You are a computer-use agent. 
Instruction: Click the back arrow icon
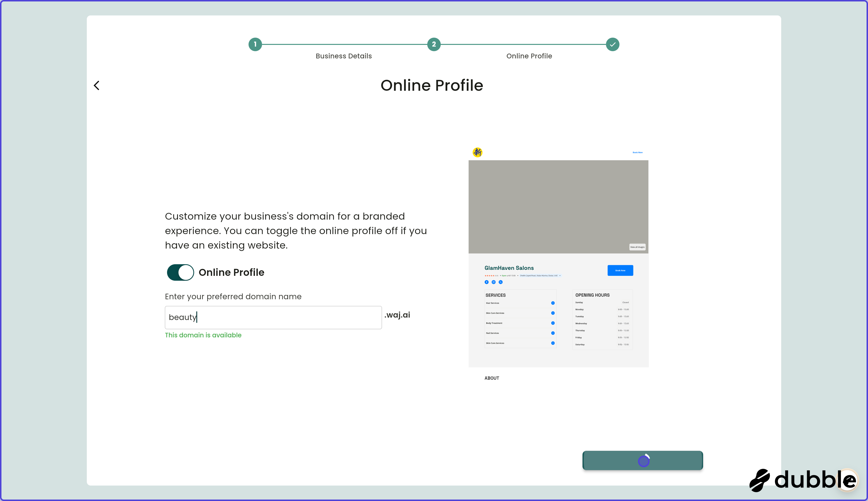pyautogui.click(x=97, y=85)
